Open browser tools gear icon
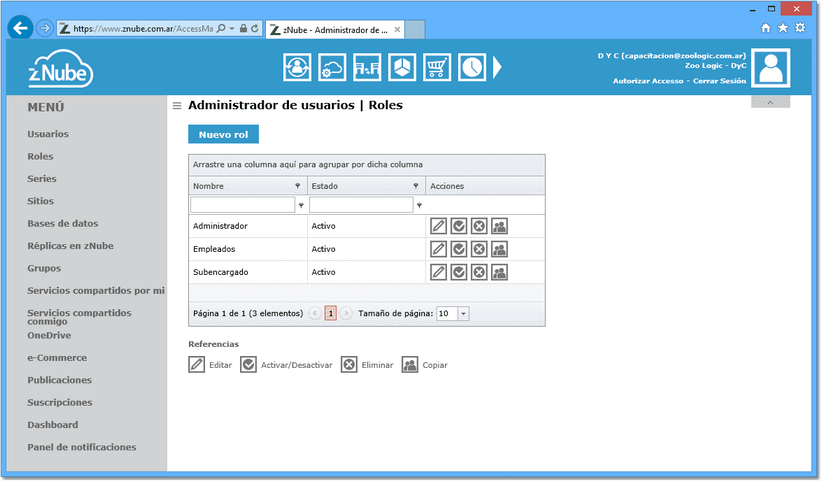This screenshot has width=822, height=482. [x=800, y=28]
